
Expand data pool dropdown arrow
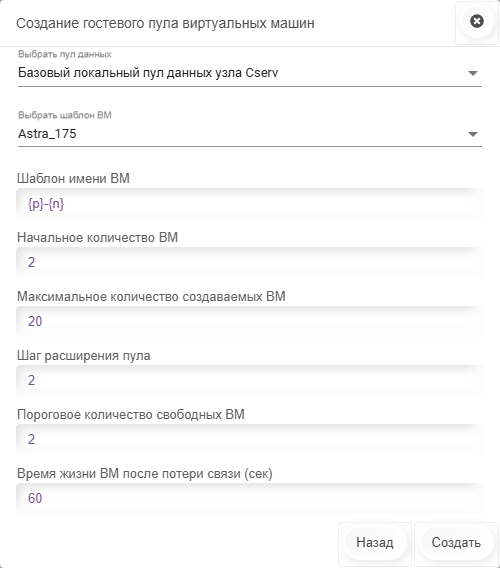pyautogui.click(x=472, y=73)
